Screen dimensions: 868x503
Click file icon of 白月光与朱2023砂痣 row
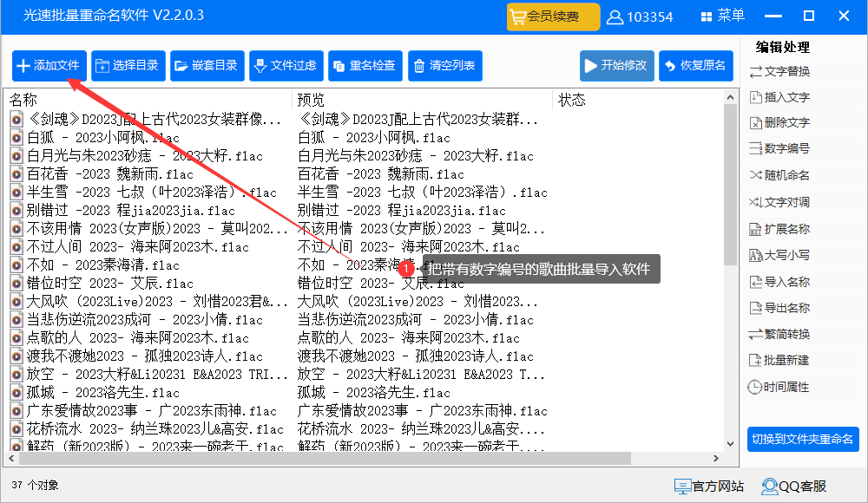(16, 156)
